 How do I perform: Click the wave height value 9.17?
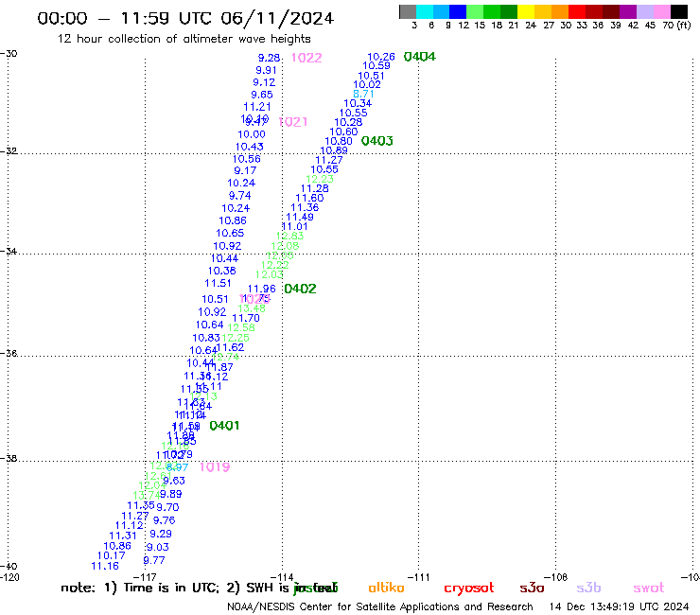246,170
